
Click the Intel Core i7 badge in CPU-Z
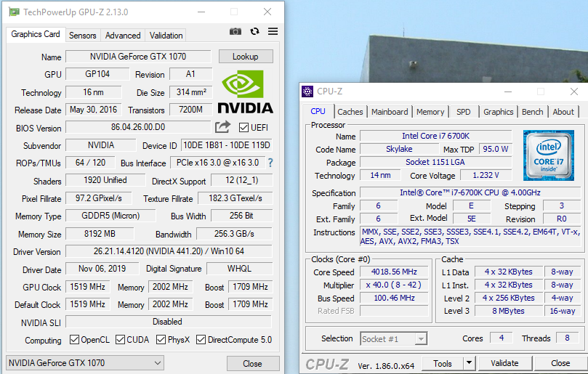tap(549, 155)
